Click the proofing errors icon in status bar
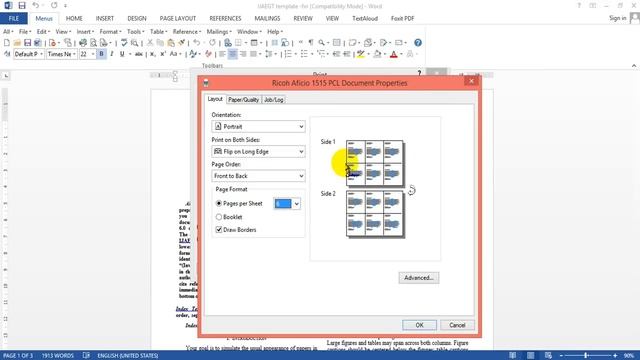 point(86,356)
